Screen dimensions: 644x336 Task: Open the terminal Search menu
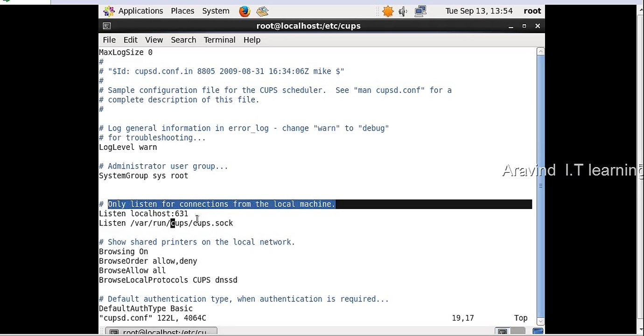(183, 40)
